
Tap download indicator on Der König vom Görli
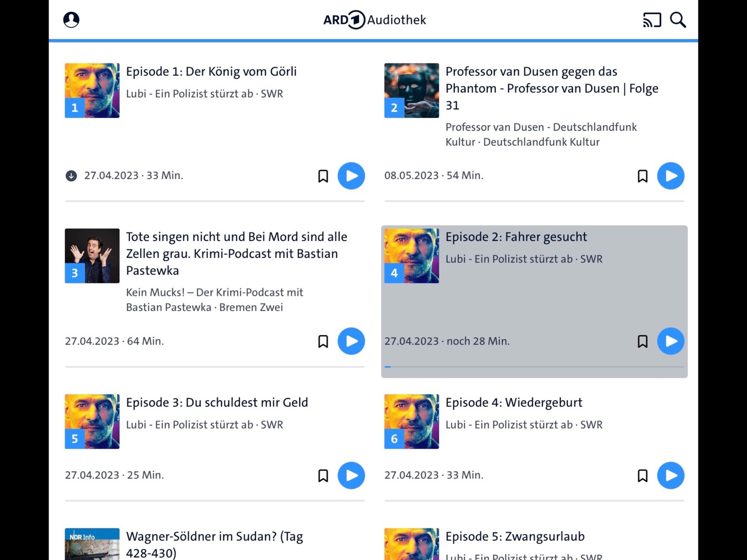click(x=71, y=176)
